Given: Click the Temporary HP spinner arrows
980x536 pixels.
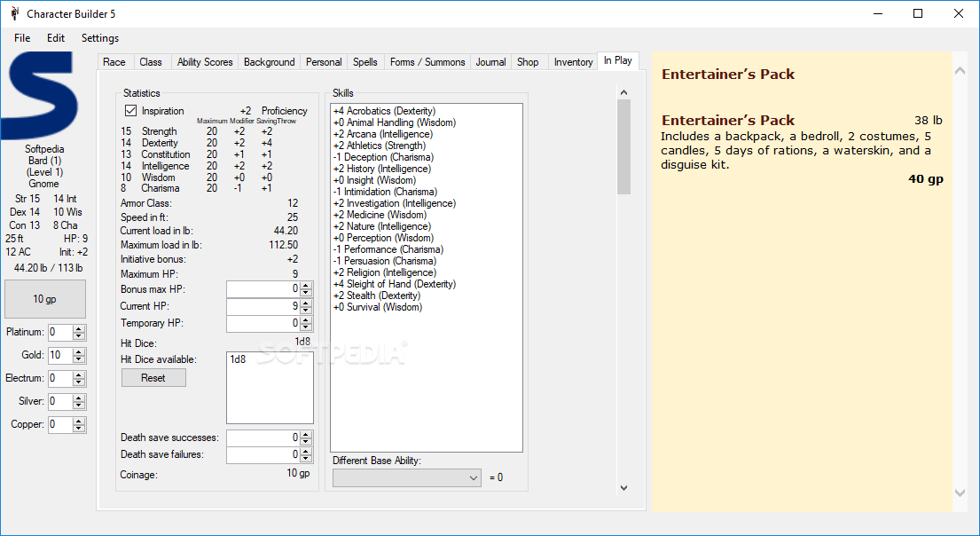Looking at the screenshot, I should [306, 323].
